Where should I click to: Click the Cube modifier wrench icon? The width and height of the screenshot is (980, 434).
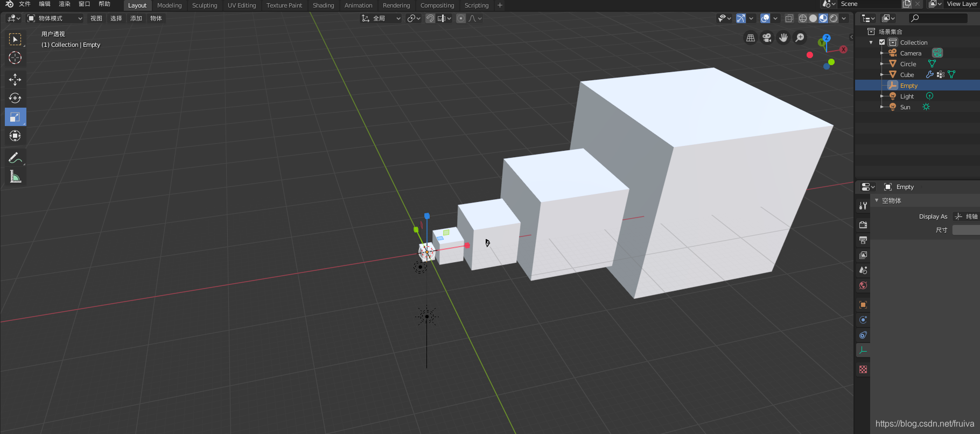point(930,74)
